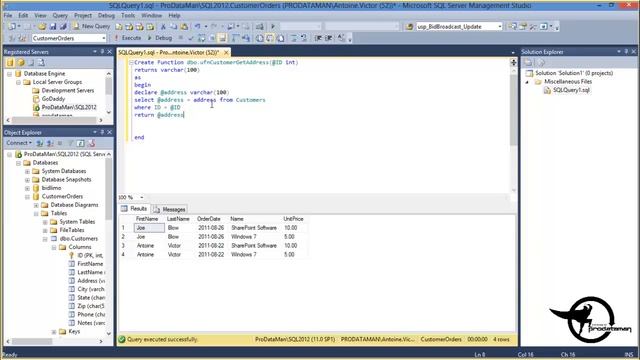640x360 pixels.
Task: Pin the Solution Explorer panel
Action: 627,52
